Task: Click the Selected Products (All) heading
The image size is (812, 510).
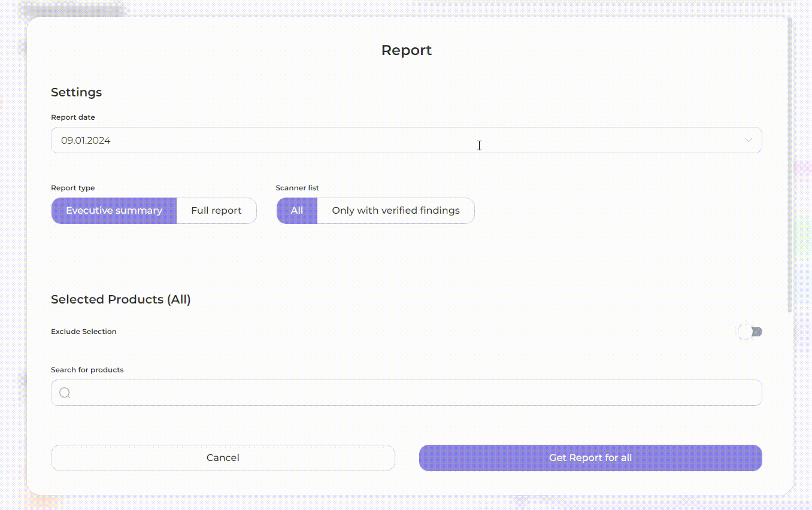Action: pos(120,299)
